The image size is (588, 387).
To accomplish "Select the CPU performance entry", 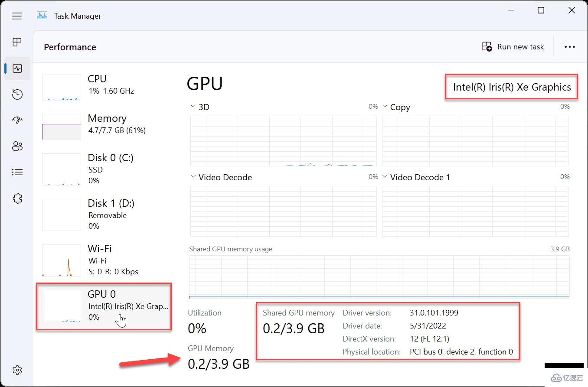I will coord(104,87).
